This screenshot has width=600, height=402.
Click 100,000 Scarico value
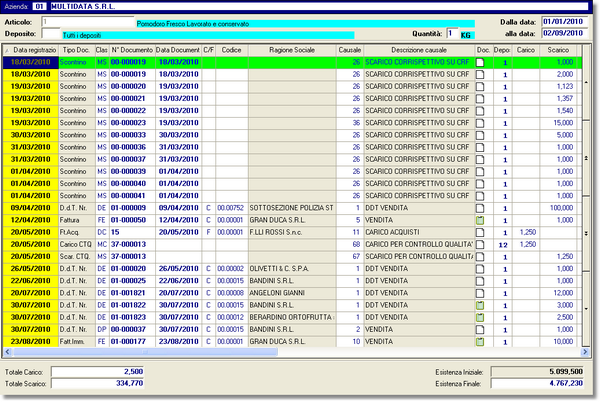click(561, 208)
